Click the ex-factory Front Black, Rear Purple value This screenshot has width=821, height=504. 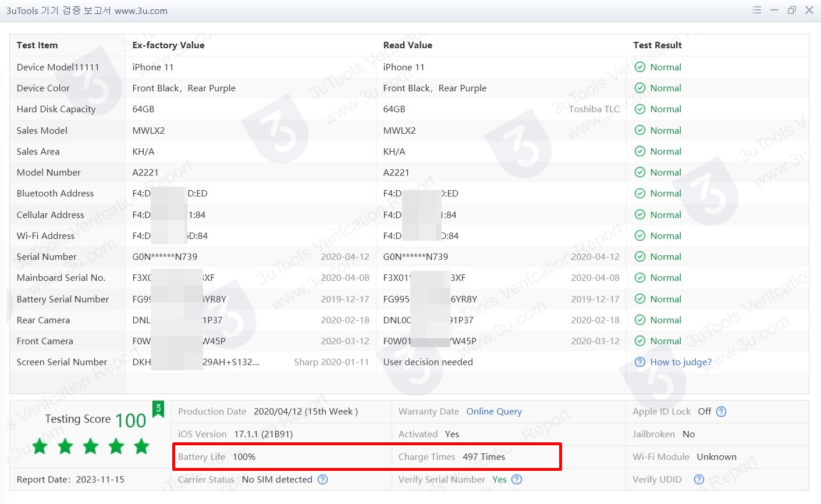pyautogui.click(x=184, y=88)
